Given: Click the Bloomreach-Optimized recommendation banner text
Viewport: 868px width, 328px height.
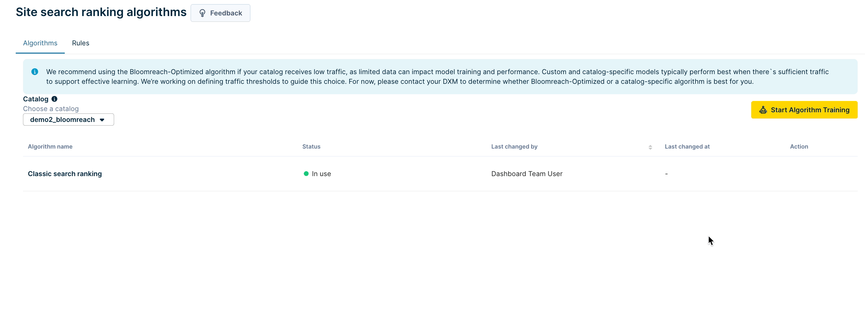Looking at the screenshot, I should click(437, 77).
